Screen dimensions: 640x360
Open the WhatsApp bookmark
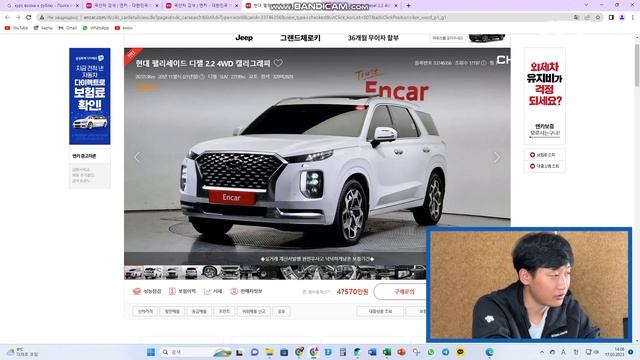[x=96, y=28]
